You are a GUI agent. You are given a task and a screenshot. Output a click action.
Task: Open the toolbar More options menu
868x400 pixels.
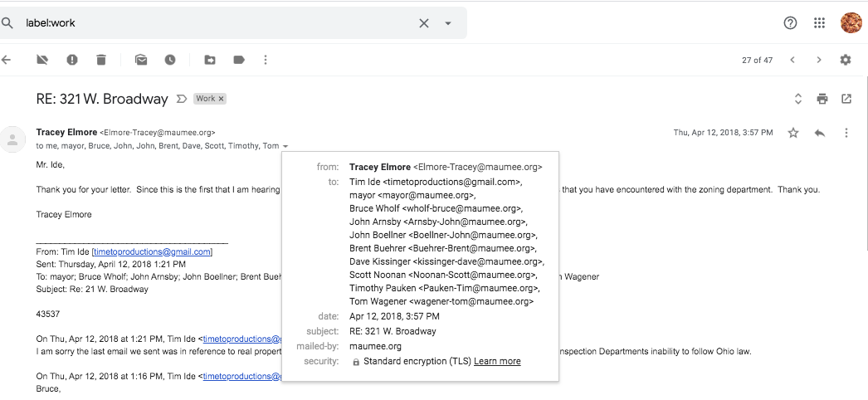pos(266,60)
